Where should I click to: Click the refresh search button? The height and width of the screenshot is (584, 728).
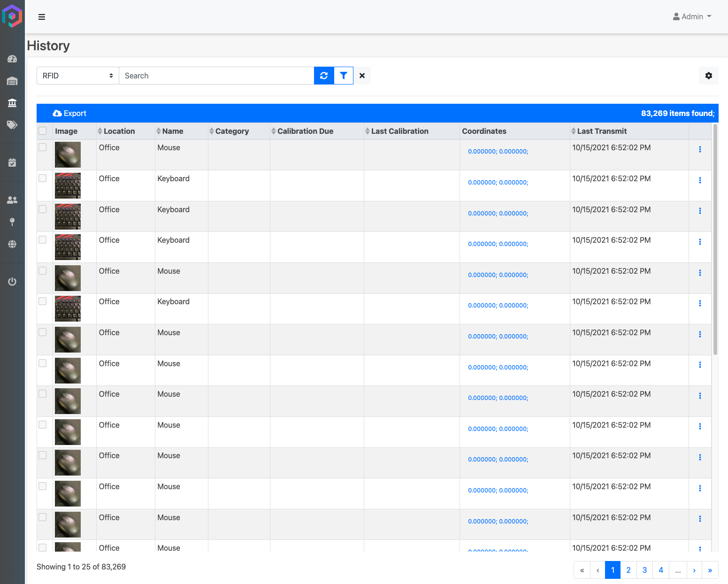(x=324, y=76)
